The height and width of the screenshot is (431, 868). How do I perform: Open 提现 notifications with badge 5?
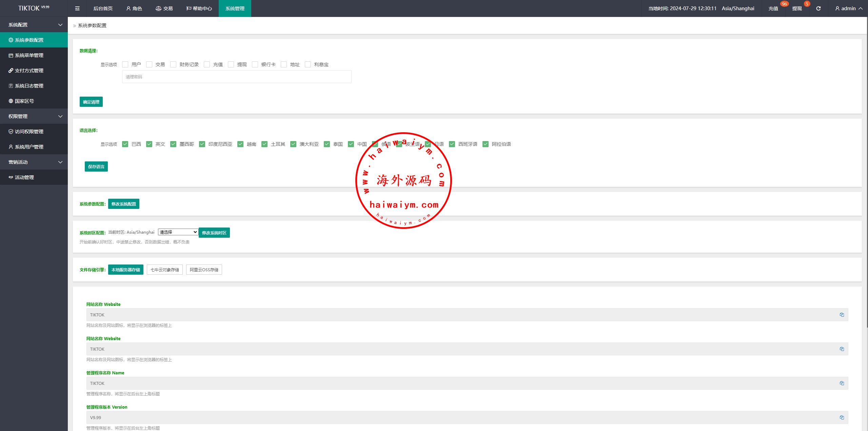tap(797, 8)
